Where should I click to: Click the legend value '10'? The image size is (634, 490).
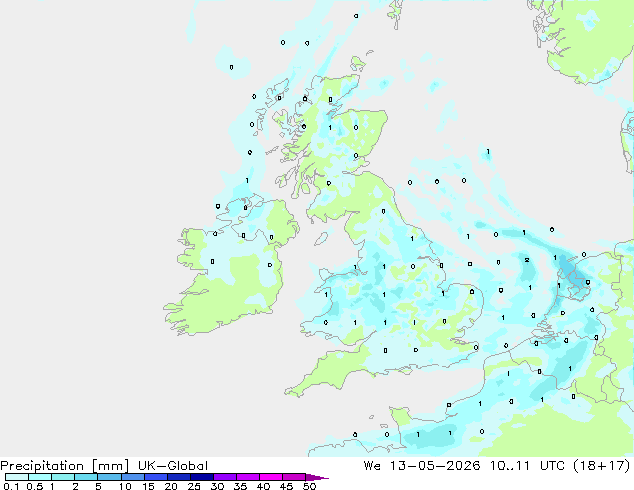click(125, 486)
